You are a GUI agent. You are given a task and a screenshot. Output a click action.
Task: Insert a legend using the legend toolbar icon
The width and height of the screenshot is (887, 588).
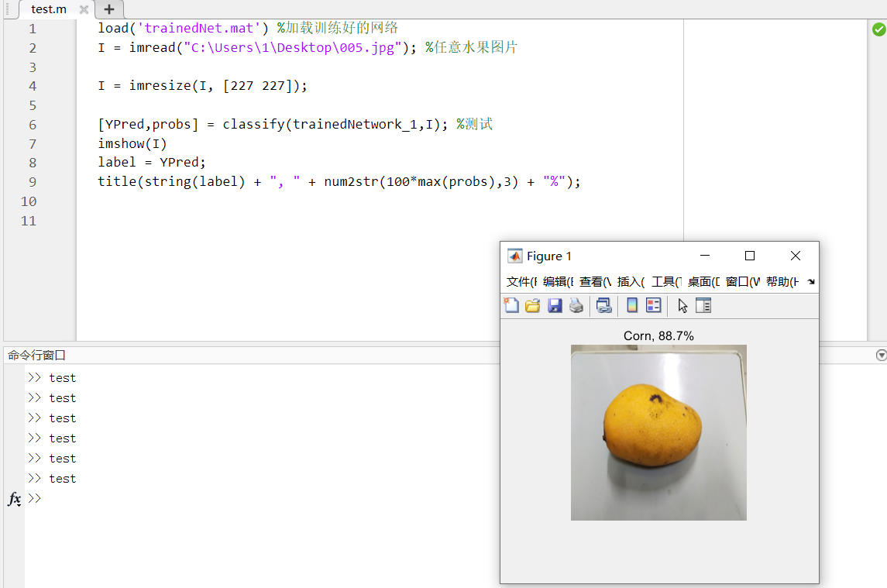653,305
